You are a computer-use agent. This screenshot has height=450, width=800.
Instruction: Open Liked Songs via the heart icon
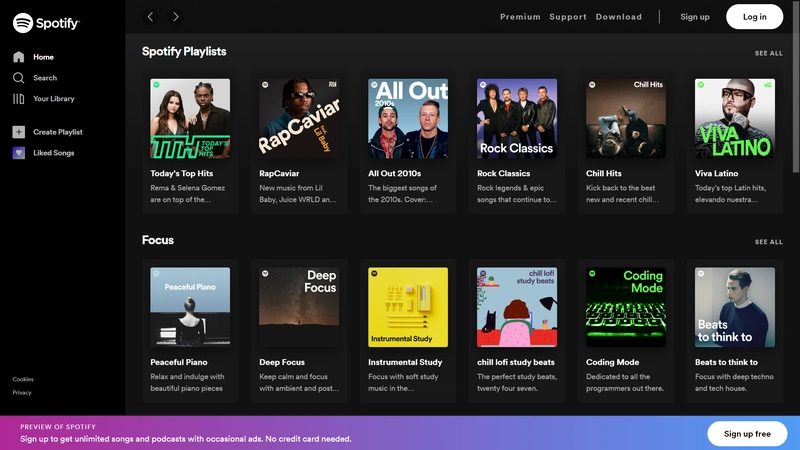19,153
